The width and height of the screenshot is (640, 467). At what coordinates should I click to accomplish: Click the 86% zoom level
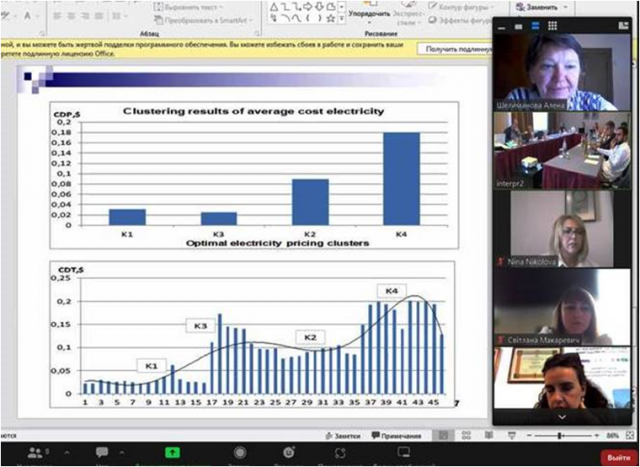[x=612, y=436]
